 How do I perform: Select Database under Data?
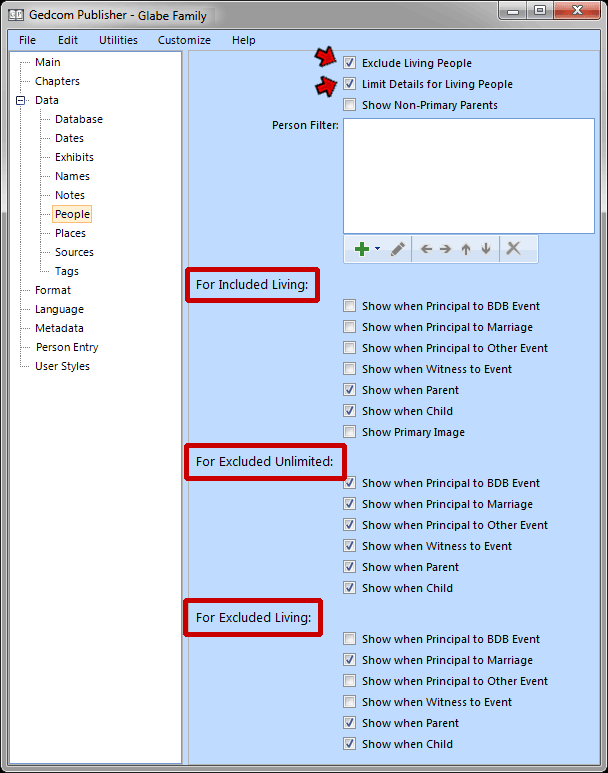[x=79, y=119]
